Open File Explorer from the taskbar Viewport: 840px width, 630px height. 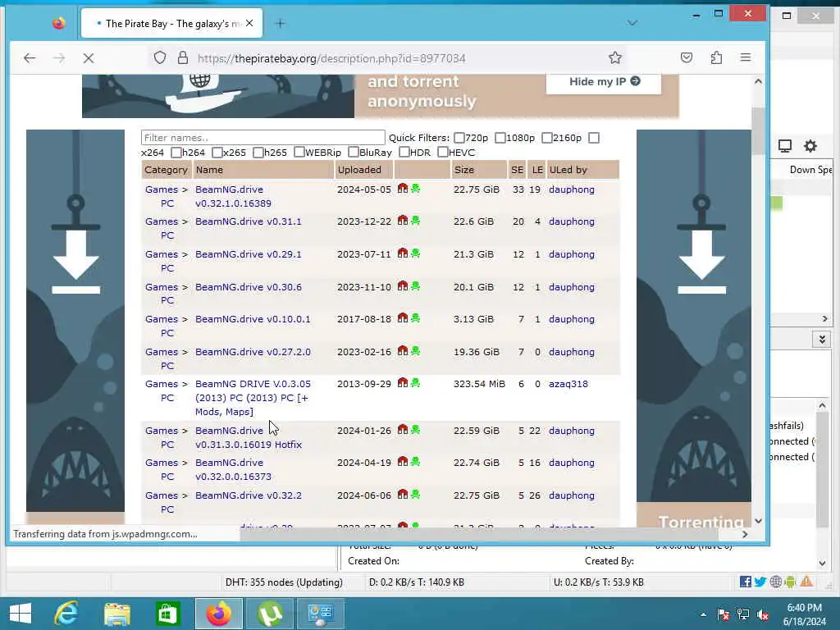[x=116, y=614]
